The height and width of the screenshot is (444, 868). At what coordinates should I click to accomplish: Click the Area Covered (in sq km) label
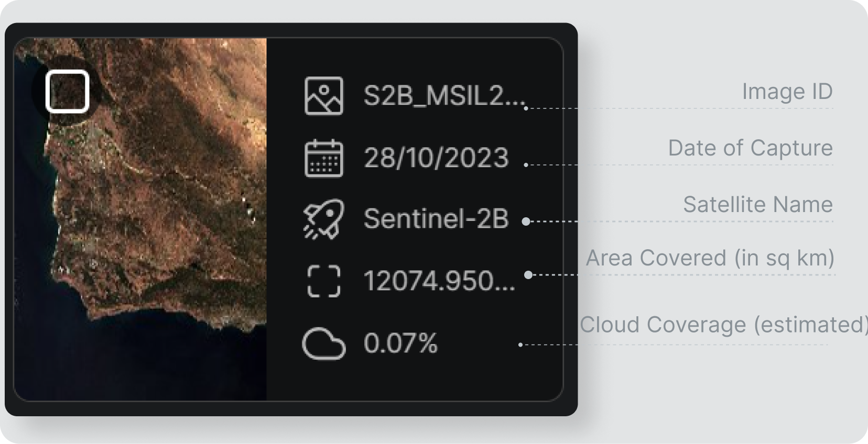[x=710, y=258]
